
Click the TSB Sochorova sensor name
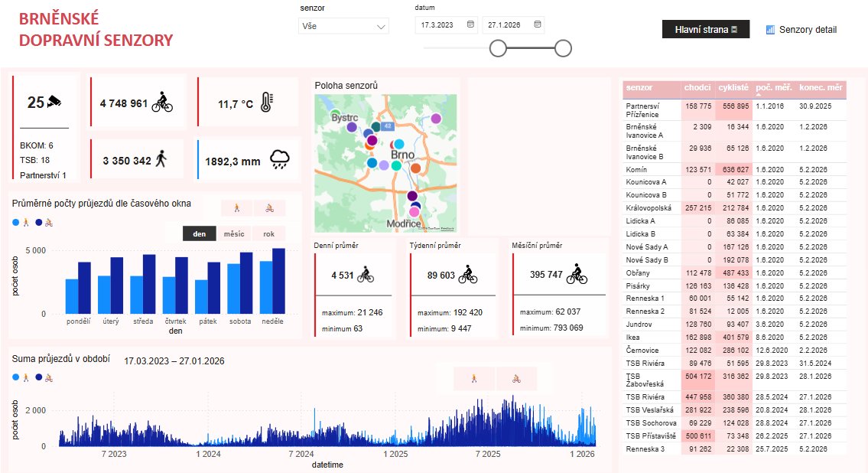pos(651,423)
